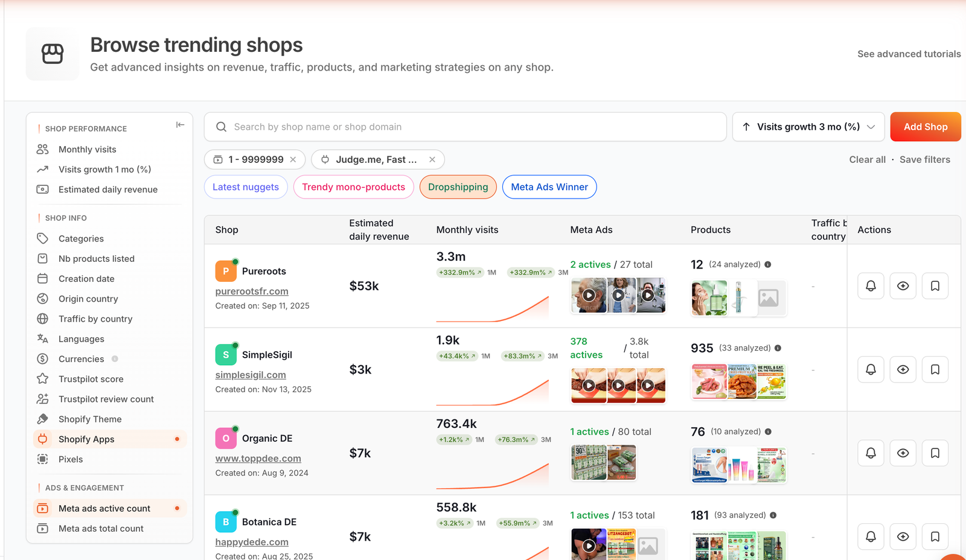This screenshot has height=560, width=966.
Task: Open the purerootsfr.com link
Action: (252, 291)
